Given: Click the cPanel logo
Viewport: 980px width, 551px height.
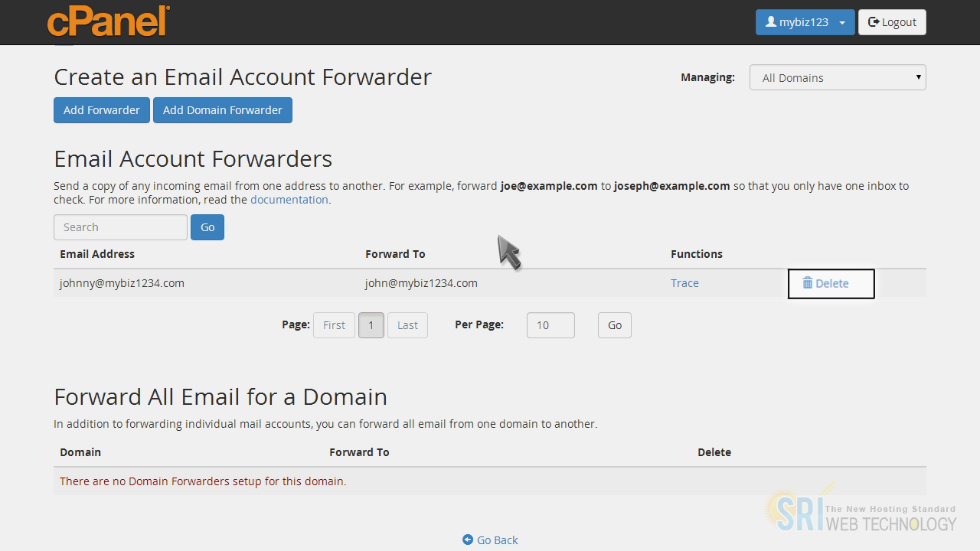Looking at the screenshot, I should click(x=108, y=21).
